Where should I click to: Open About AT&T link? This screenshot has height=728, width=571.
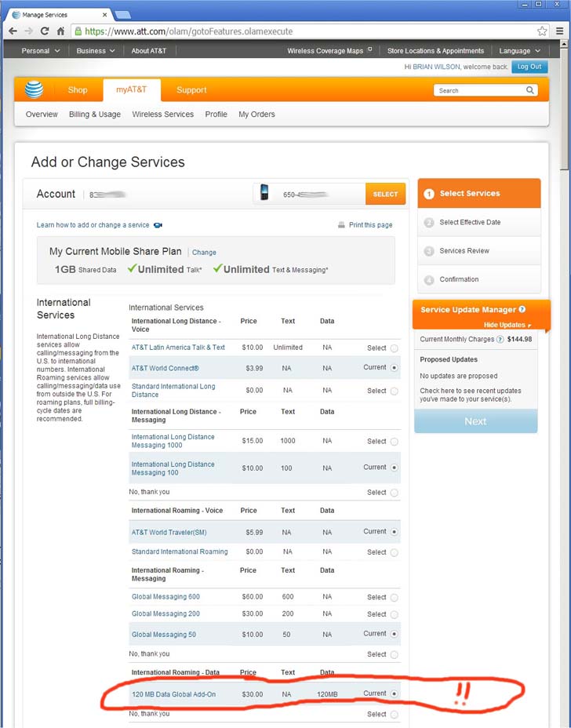(148, 51)
